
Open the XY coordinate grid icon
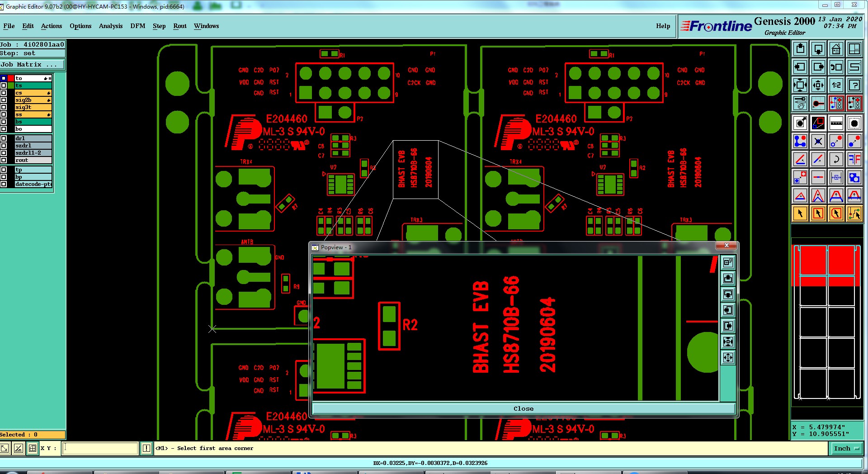click(x=854, y=49)
